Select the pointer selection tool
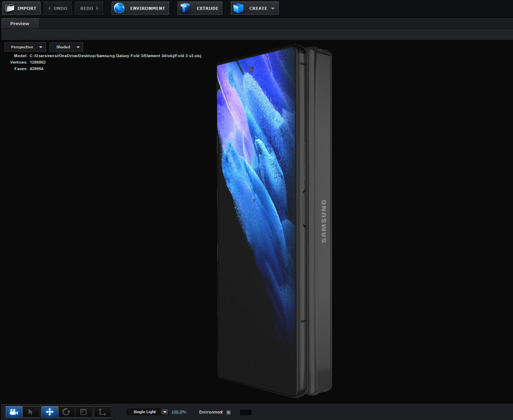Image resolution: width=513 pixels, height=420 pixels. click(31, 412)
